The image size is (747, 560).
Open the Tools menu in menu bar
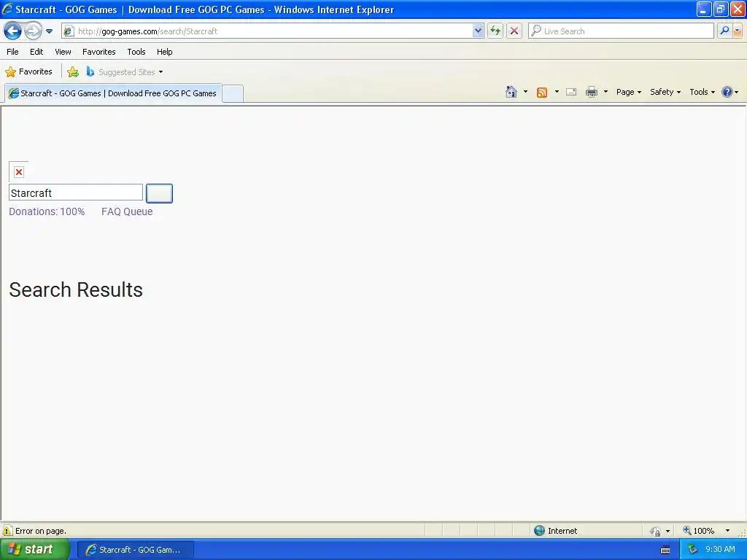136,52
